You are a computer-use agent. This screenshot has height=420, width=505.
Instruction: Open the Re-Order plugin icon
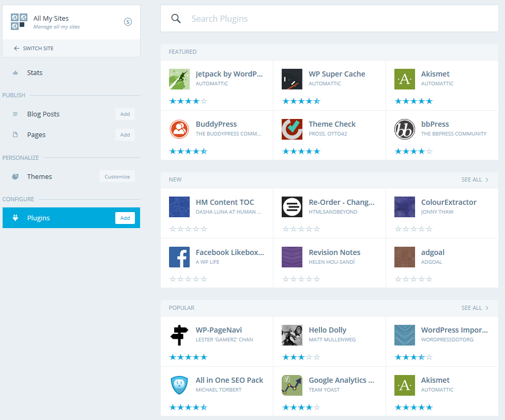pos(292,207)
